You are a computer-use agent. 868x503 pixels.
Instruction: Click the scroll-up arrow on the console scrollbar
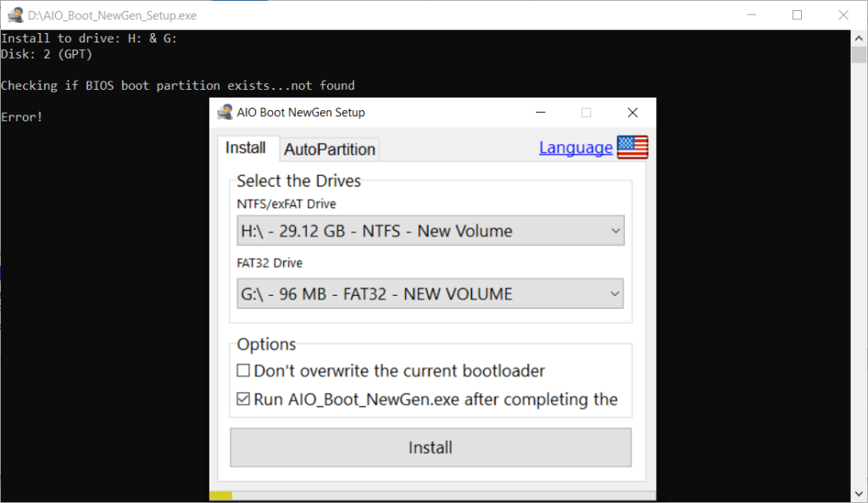tap(858, 37)
